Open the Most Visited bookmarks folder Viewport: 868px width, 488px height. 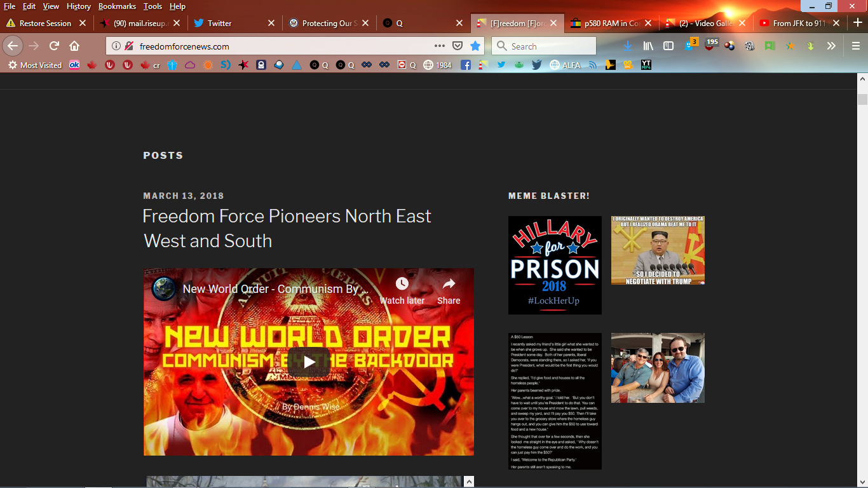[35, 65]
